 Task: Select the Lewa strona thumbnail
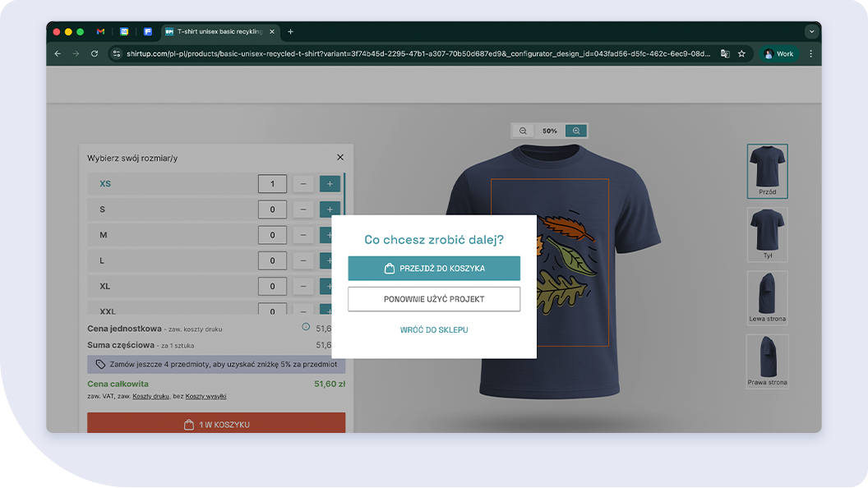(767, 297)
